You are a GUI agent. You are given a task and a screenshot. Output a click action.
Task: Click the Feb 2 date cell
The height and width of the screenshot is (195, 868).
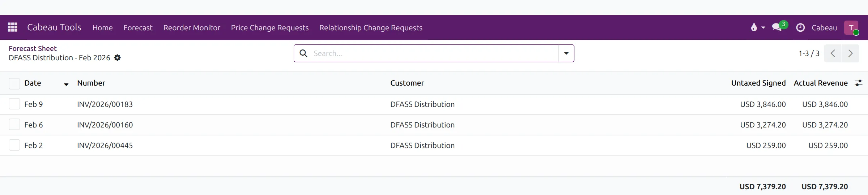click(34, 146)
